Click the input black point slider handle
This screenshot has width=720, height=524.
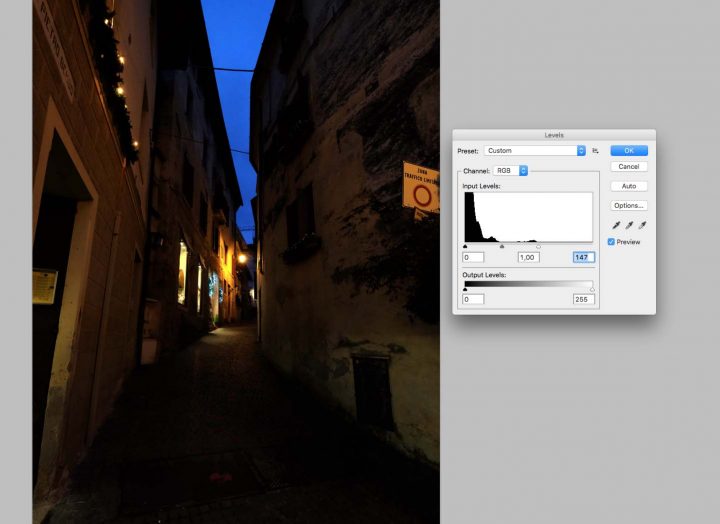tap(465, 246)
